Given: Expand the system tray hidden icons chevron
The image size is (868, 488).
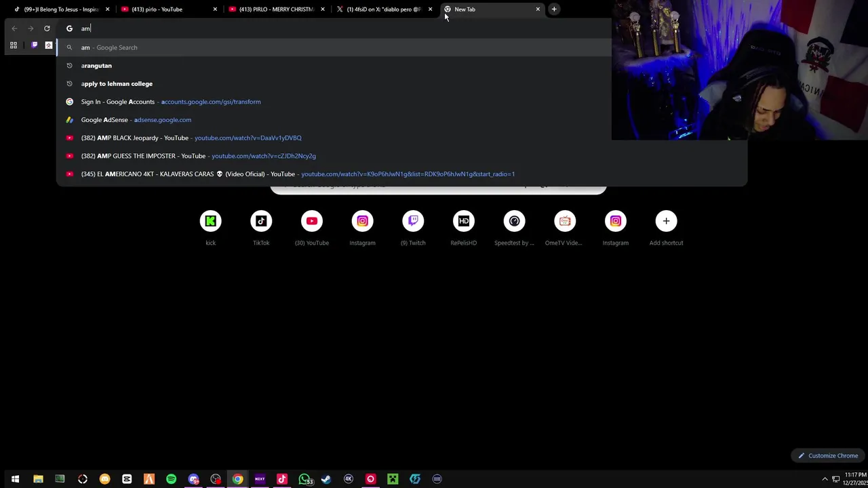Looking at the screenshot, I should point(825,479).
